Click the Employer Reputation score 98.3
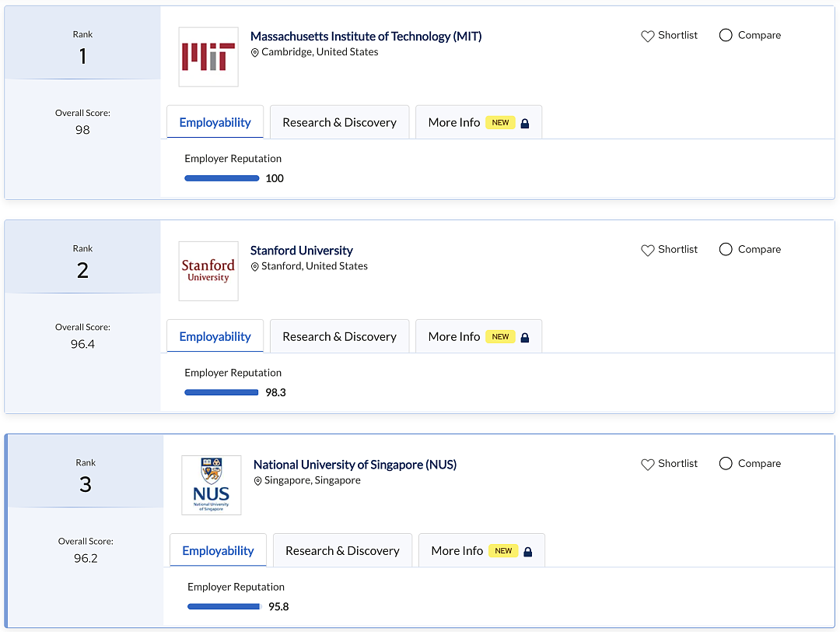 tap(276, 392)
